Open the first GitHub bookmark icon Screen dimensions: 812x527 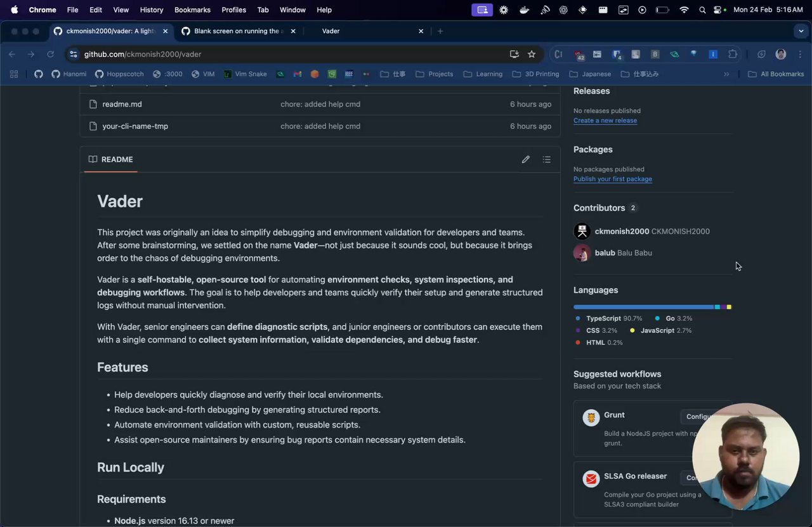(39, 74)
